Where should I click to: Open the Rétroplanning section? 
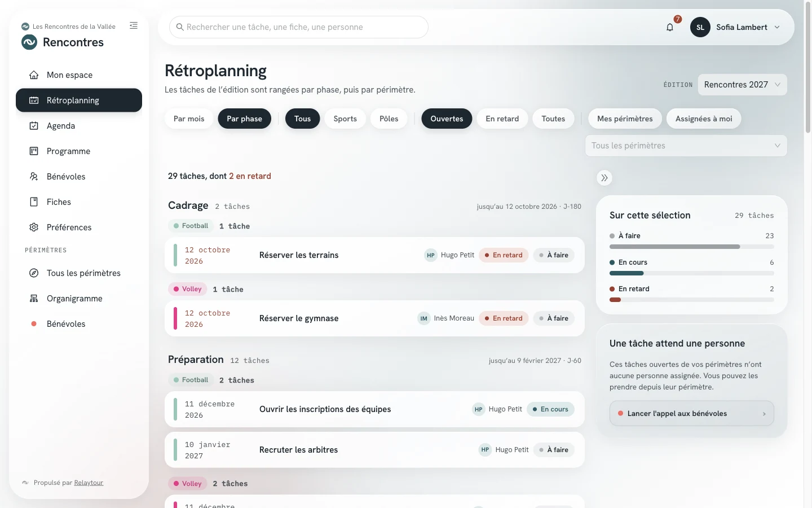pos(79,100)
